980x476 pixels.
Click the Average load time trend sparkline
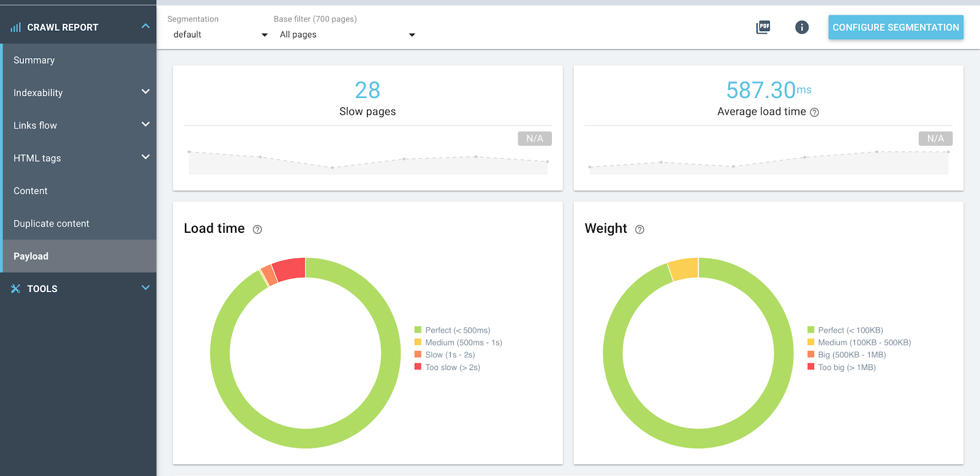coord(769,162)
